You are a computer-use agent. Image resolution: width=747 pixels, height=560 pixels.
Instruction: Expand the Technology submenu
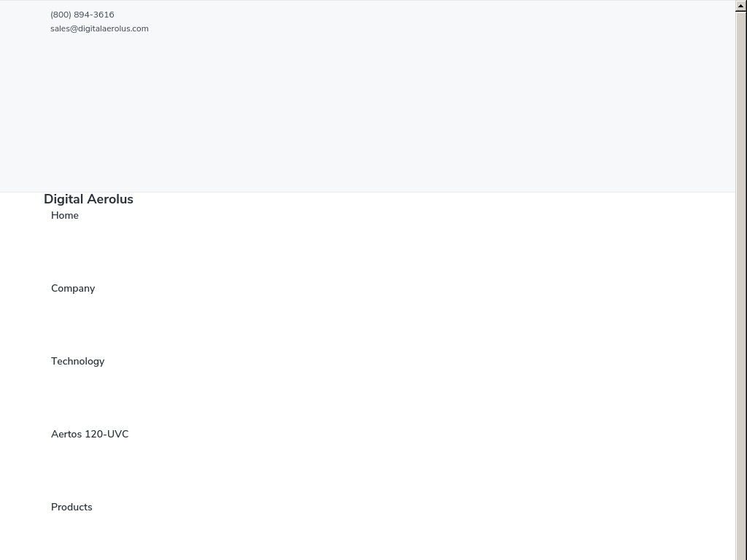pyautogui.click(x=77, y=362)
